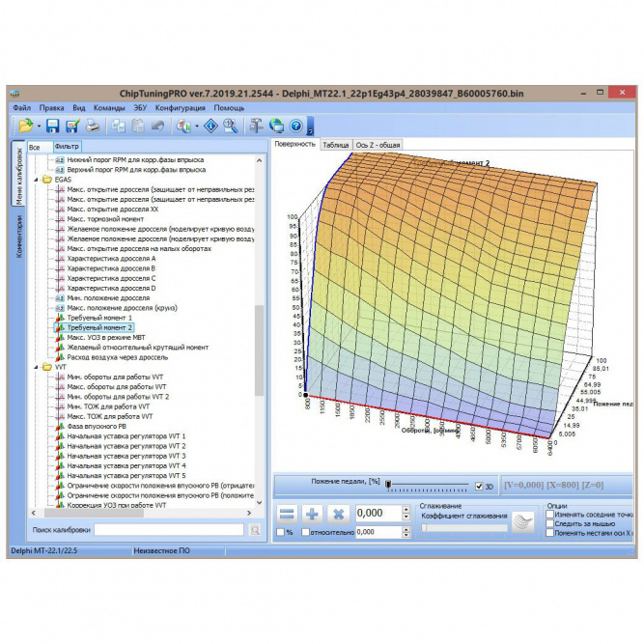Select the Фильтр tab
The height and width of the screenshot is (644, 644).
[x=67, y=146]
